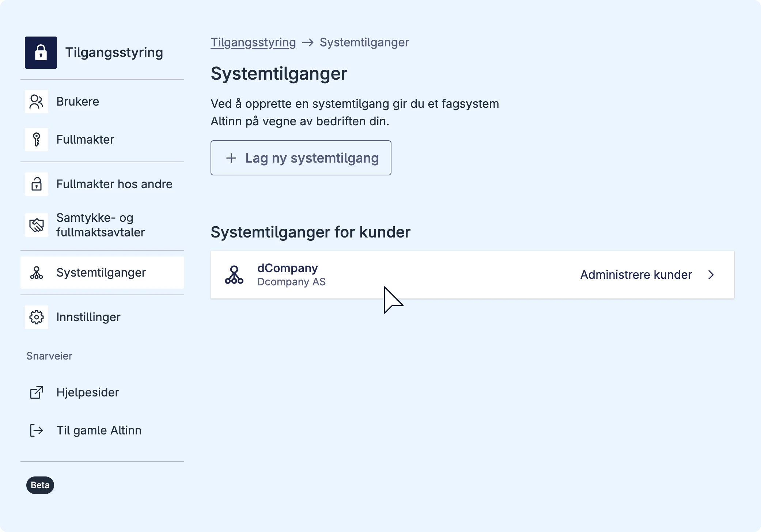Click the Beta badge

[x=40, y=485]
